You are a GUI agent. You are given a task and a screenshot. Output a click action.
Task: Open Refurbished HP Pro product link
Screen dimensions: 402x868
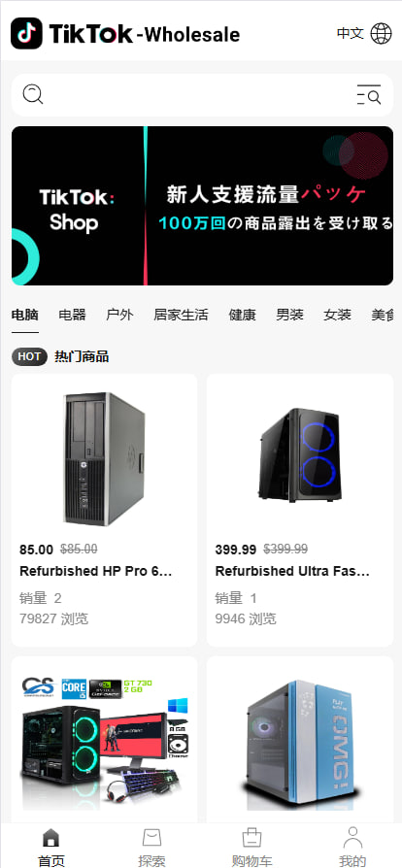coord(96,571)
